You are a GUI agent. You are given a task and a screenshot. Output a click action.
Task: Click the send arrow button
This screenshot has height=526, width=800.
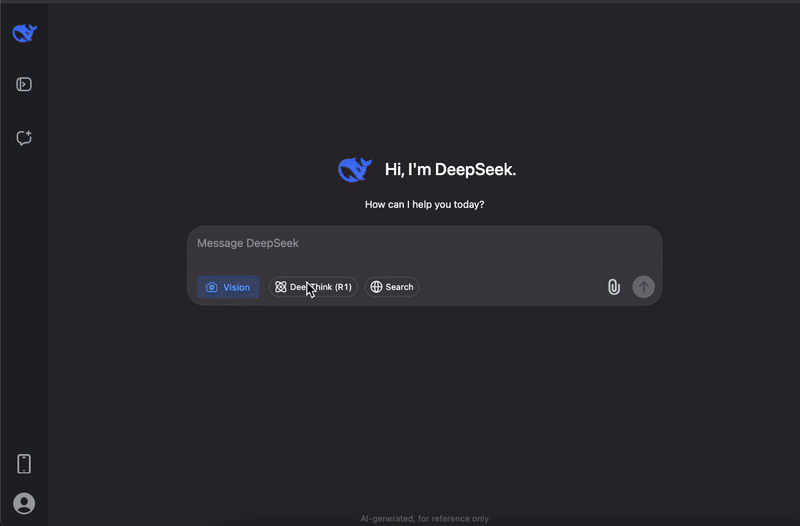(x=643, y=287)
